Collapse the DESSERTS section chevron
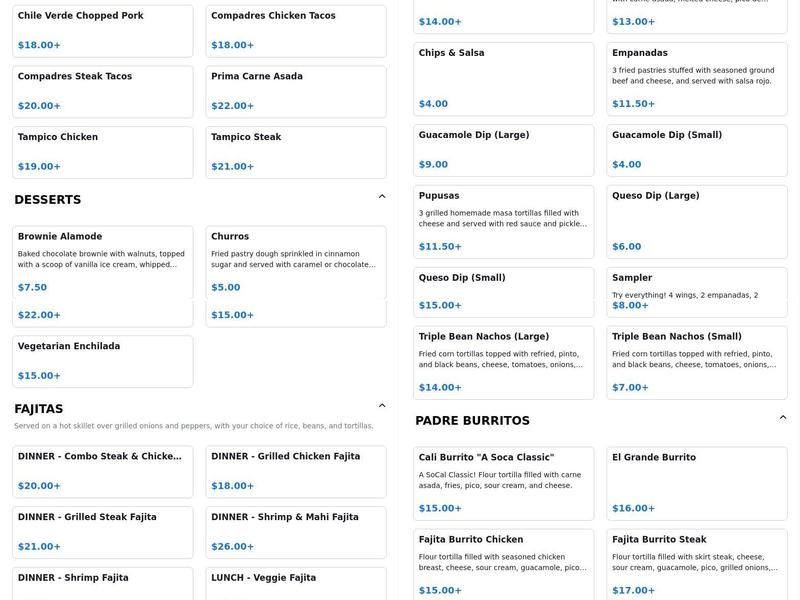This screenshot has height=600, width=800. (x=382, y=197)
